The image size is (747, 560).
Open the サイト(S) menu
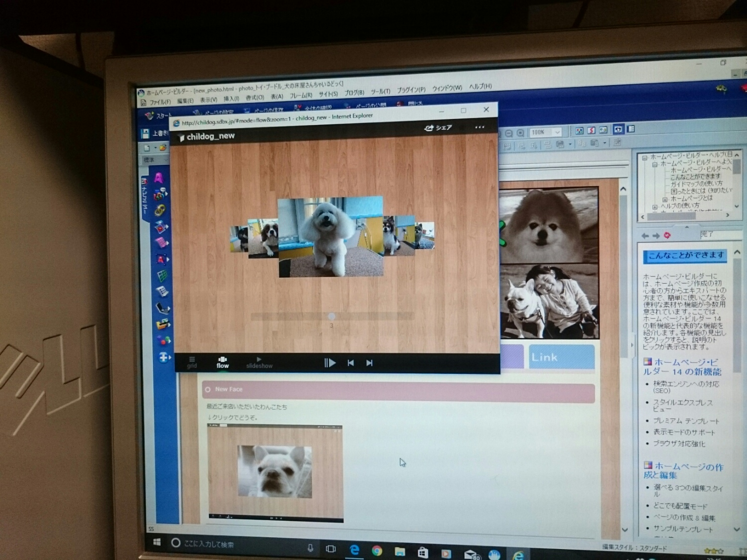pyautogui.click(x=328, y=94)
